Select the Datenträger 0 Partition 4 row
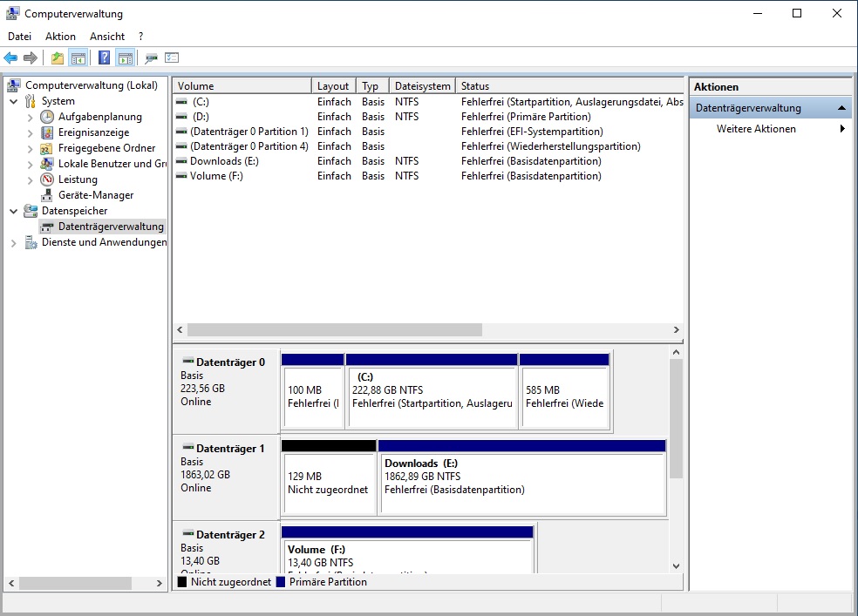 click(428, 146)
